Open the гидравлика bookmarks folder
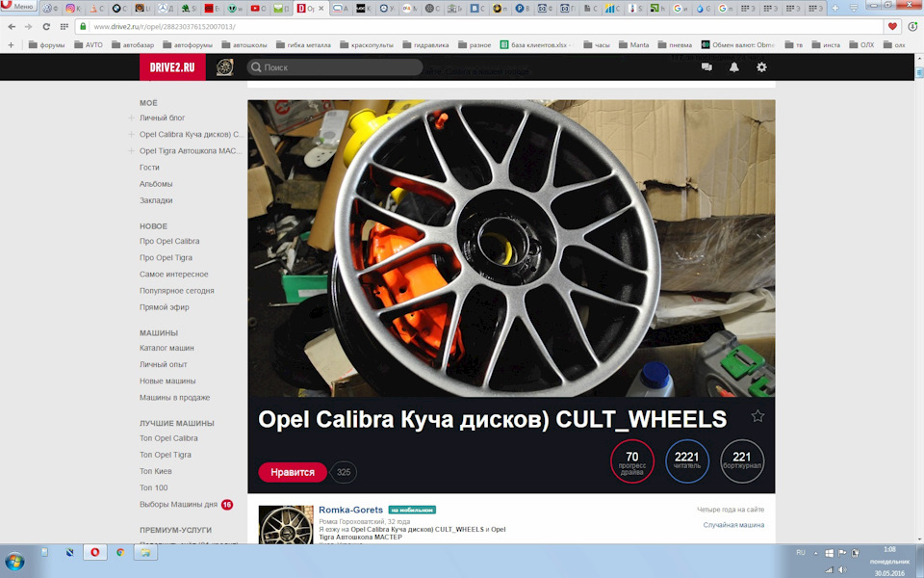Screen dimensions: 924x578 425,45
